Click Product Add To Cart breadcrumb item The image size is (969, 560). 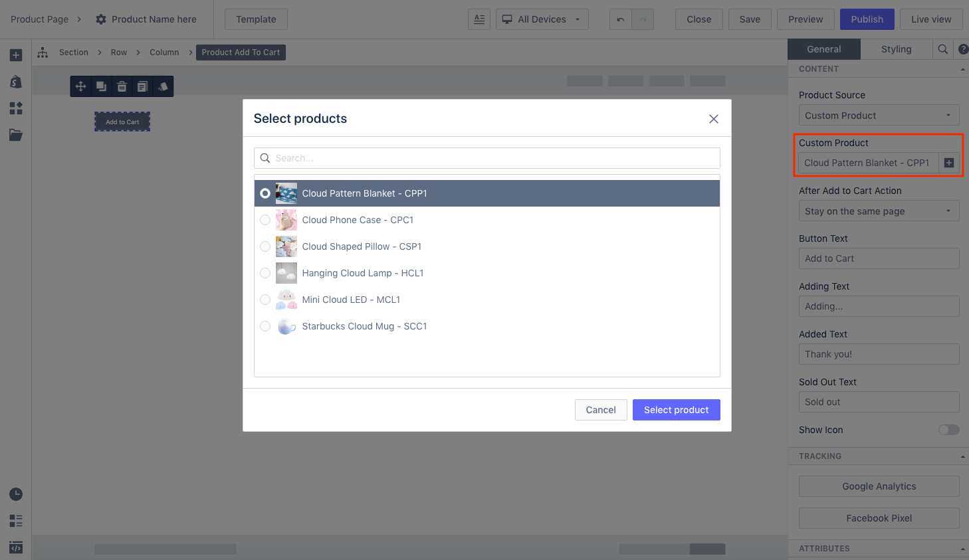[x=241, y=52]
